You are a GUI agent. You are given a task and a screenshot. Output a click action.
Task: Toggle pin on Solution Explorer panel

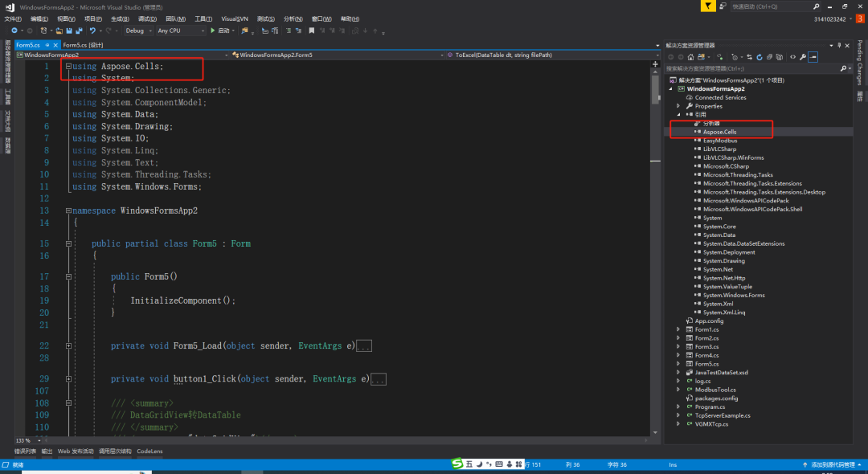(837, 46)
